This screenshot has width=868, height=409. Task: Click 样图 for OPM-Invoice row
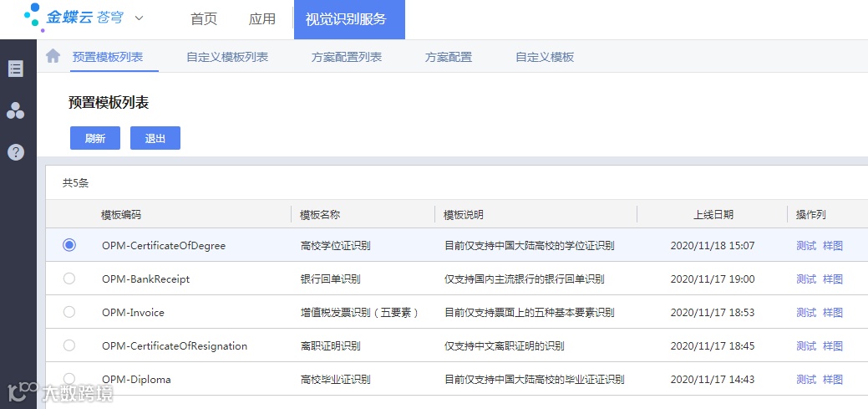[x=833, y=313]
